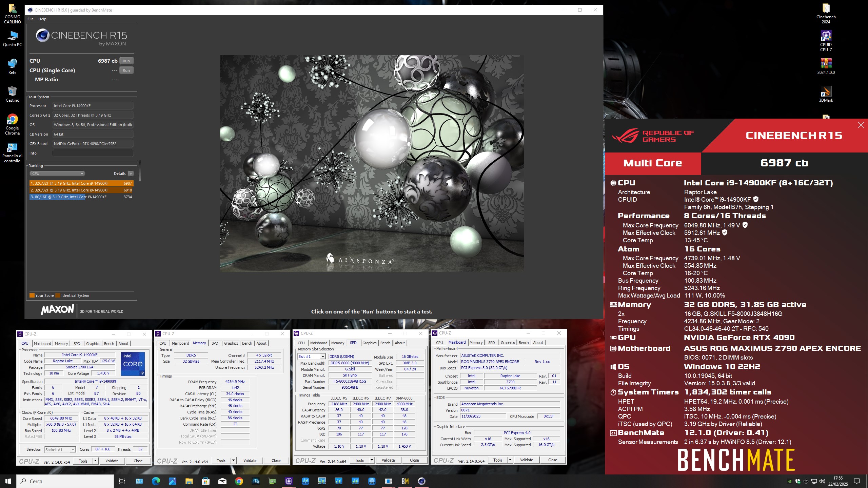Image resolution: width=868 pixels, height=488 pixels.
Task: Open Microsoft Edge from the taskbar
Action: 156,481
